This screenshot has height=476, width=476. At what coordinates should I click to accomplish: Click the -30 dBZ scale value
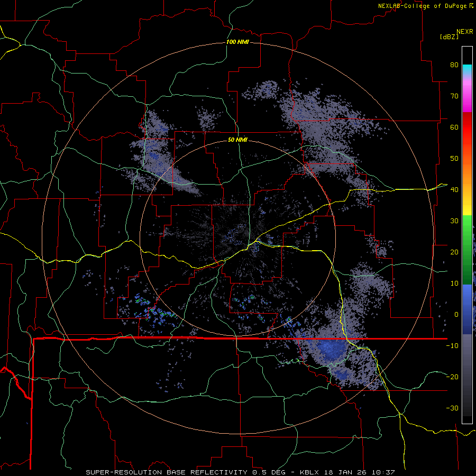(x=452, y=408)
